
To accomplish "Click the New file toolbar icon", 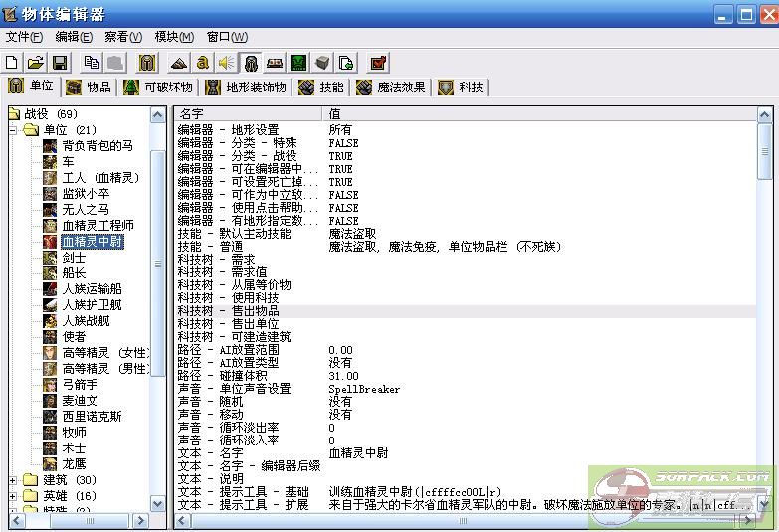I will [x=13, y=63].
